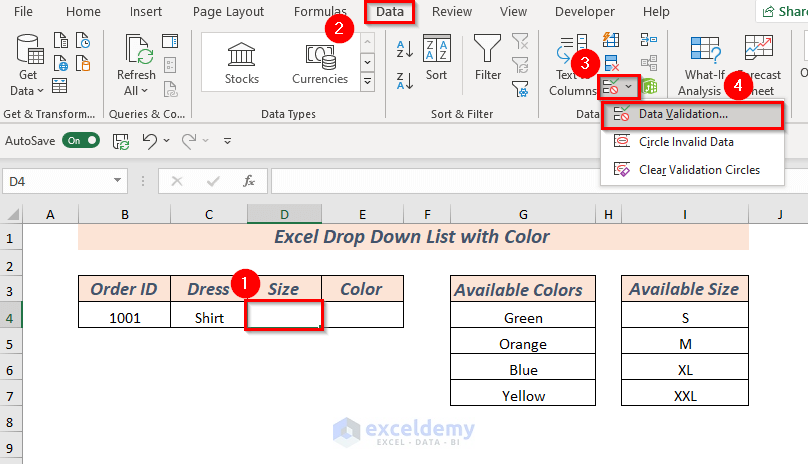Click Recent Sources clock icon
The height and width of the screenshot is (464, 808).
pyautogui.click(x=83, y=40)
